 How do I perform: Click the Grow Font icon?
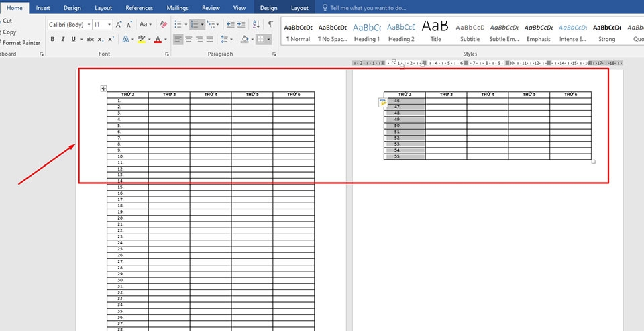(119, 25)
